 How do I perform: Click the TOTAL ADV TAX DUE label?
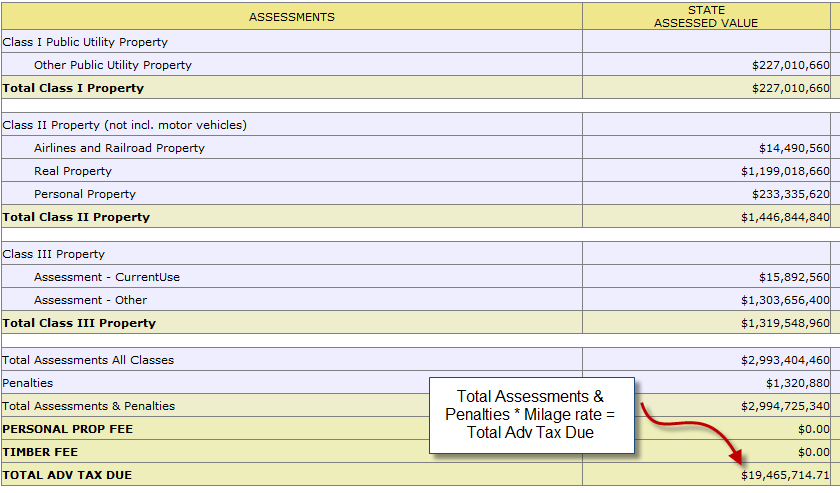coord(67,475)
